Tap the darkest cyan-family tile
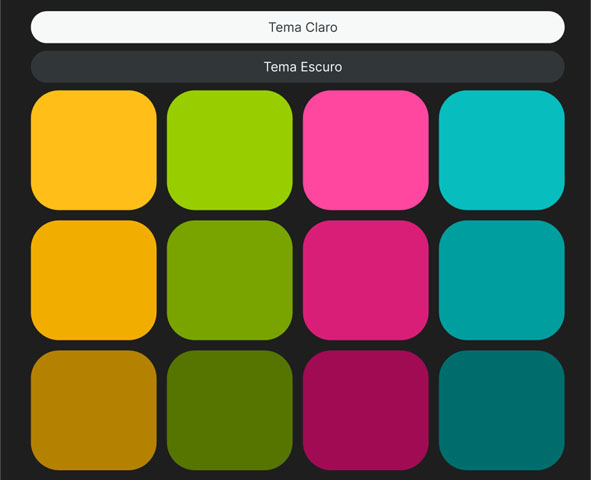 502,410
